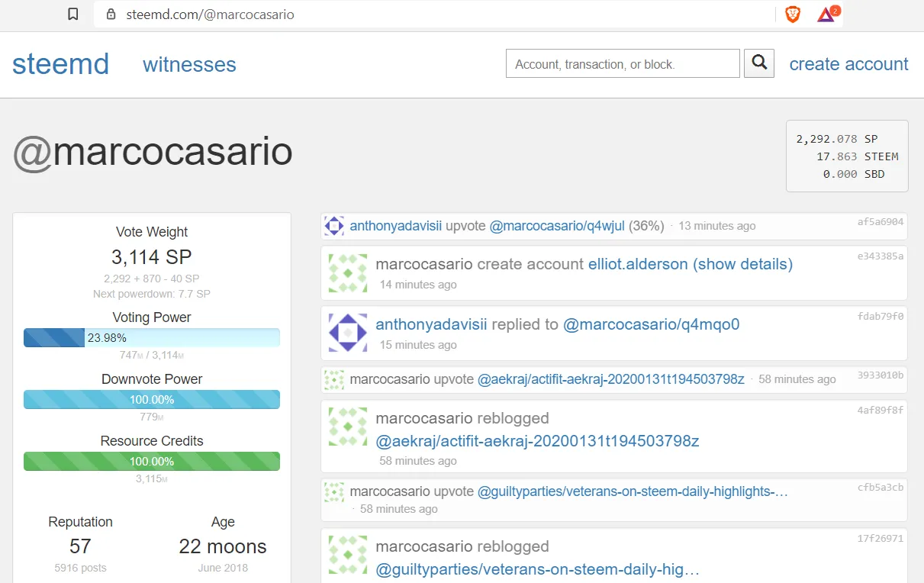Click the Voting Power progress bar
This screenshot has width=924, height=583.
click(x=151, y=338)
